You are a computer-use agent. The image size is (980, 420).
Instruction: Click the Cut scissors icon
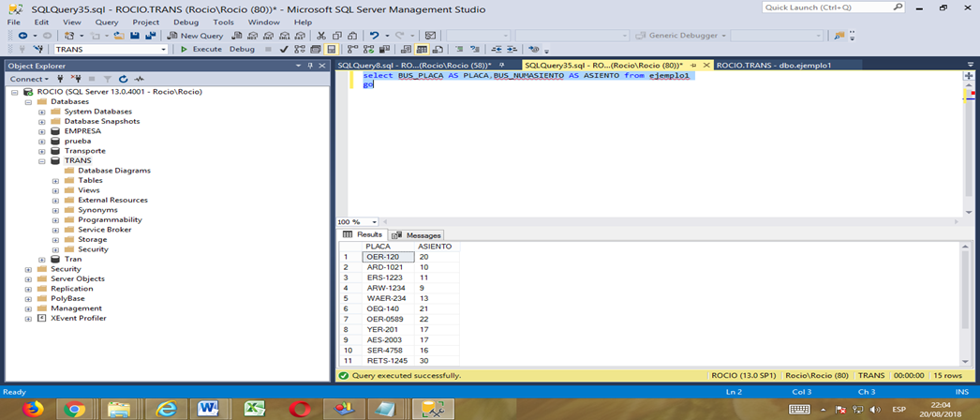[321, 36]
